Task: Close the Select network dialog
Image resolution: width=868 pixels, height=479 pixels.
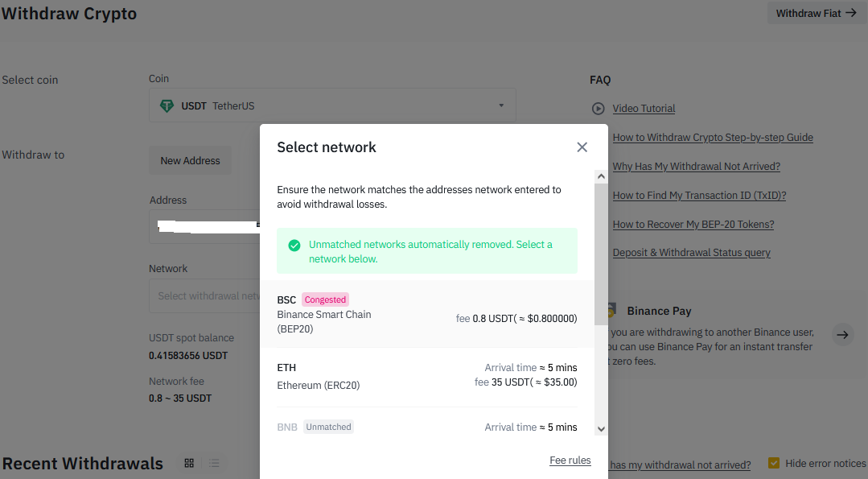Action: click(x=582, y=147)
